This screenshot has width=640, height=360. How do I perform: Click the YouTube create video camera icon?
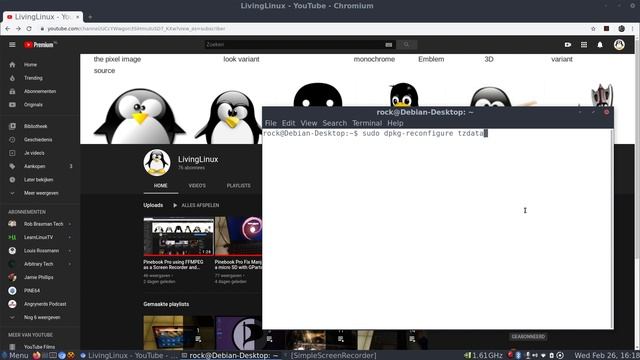(x=568, y=44)
